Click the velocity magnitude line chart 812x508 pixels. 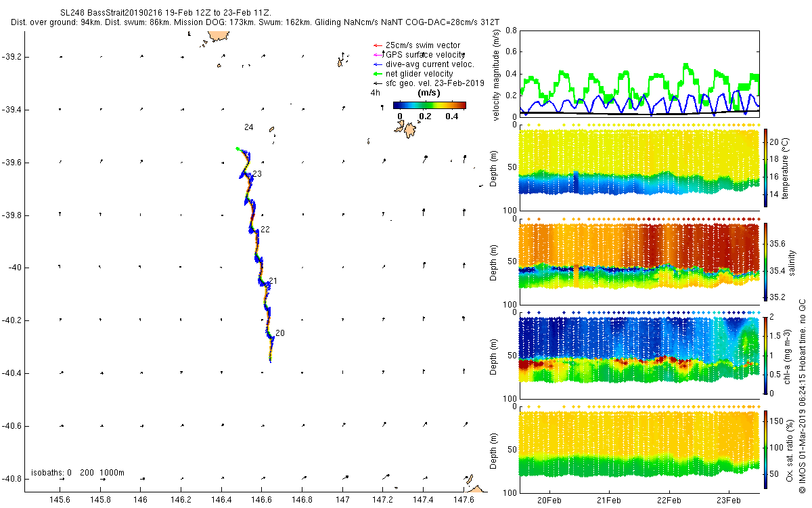tap(639, 73)
